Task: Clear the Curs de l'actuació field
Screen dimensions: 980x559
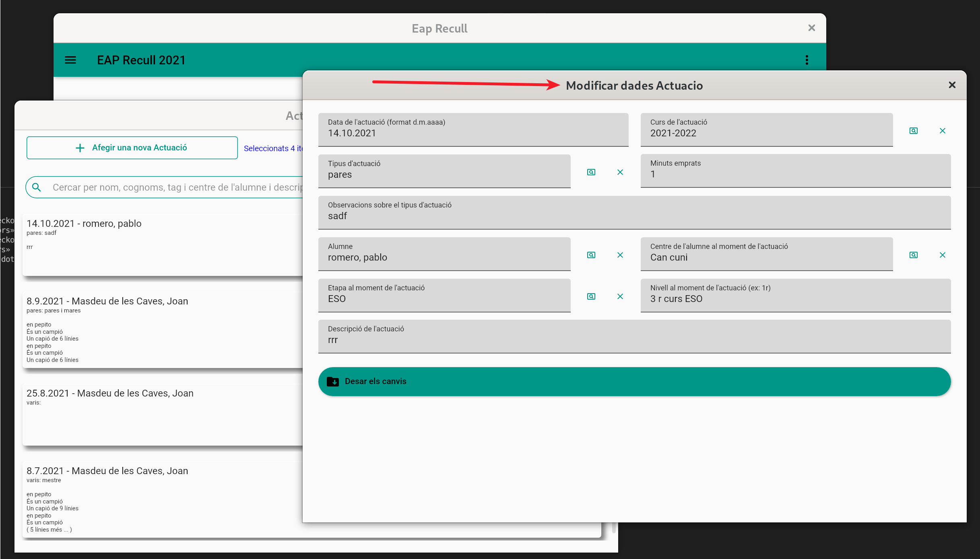Action: (x=942, y=131)
